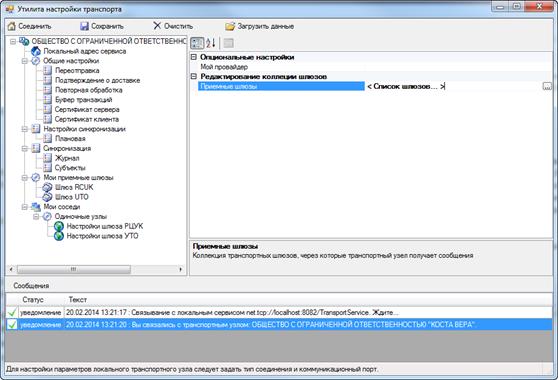Select the Журнал tree item
The width and height of the screenshot is (558, 380).
pyautogui.click(x=67, y=158)
